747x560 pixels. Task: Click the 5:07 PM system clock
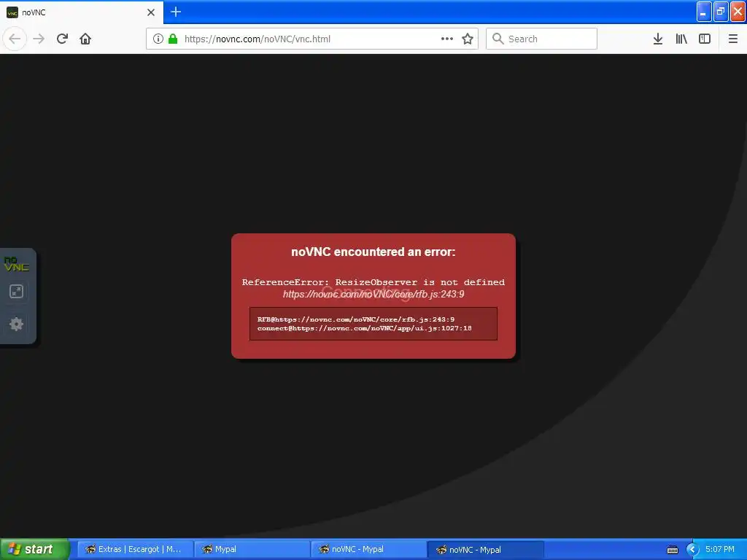pos(720,549)
